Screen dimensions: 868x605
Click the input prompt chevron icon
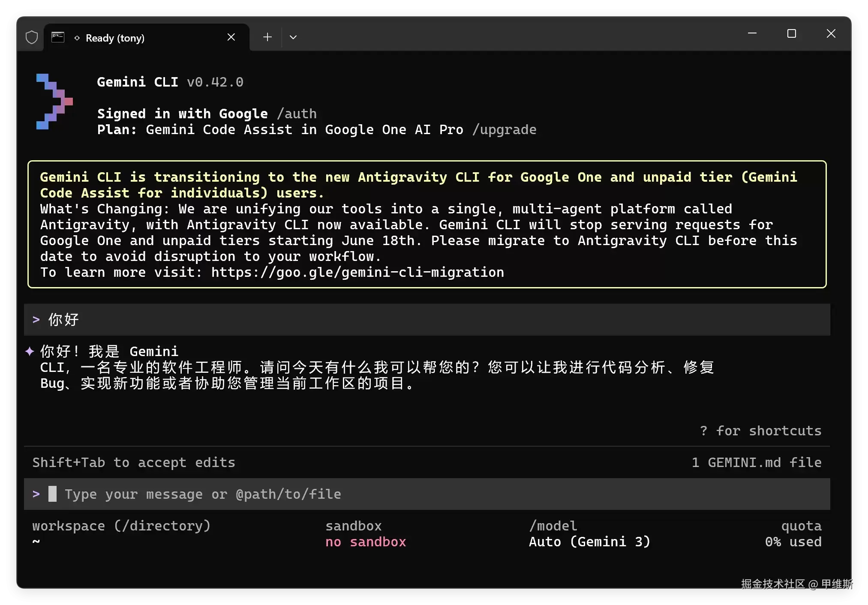[x=36, y=494]
